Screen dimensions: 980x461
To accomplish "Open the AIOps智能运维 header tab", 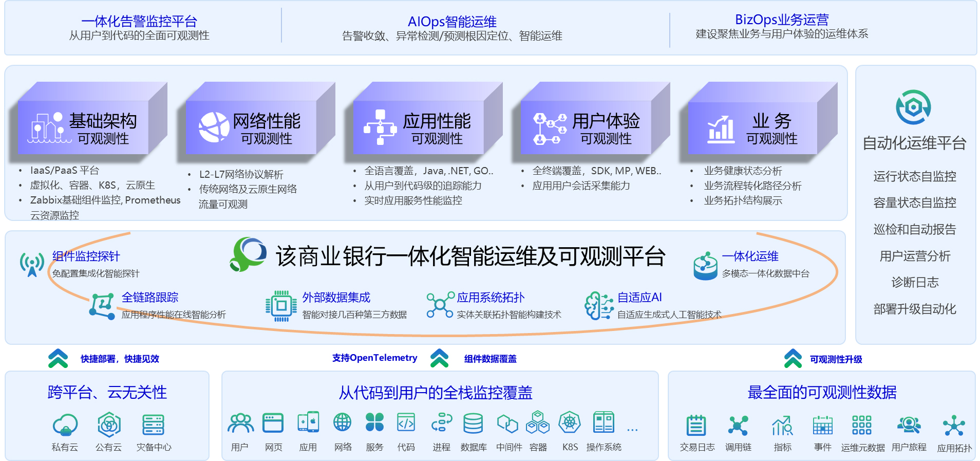I will point(452,22).
